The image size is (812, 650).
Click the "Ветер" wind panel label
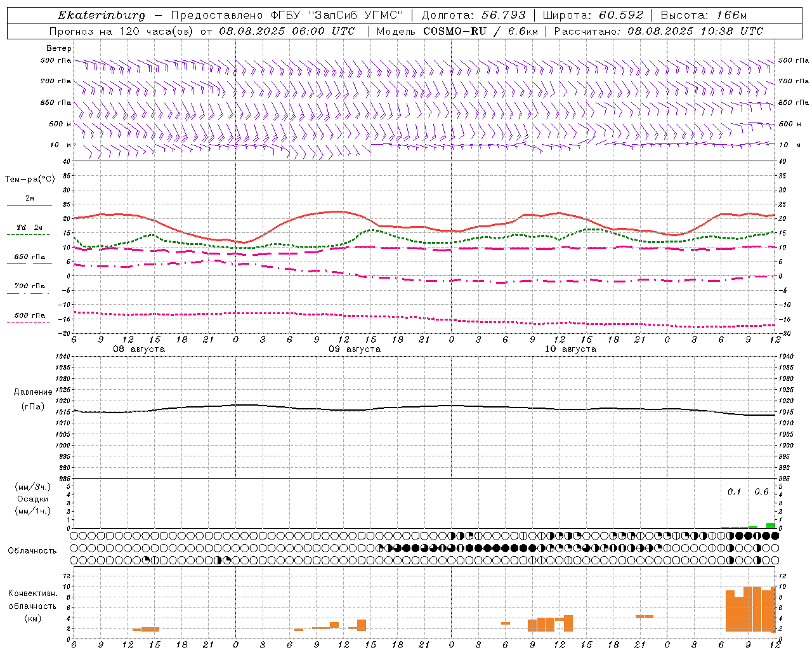(x=59, y=48)
